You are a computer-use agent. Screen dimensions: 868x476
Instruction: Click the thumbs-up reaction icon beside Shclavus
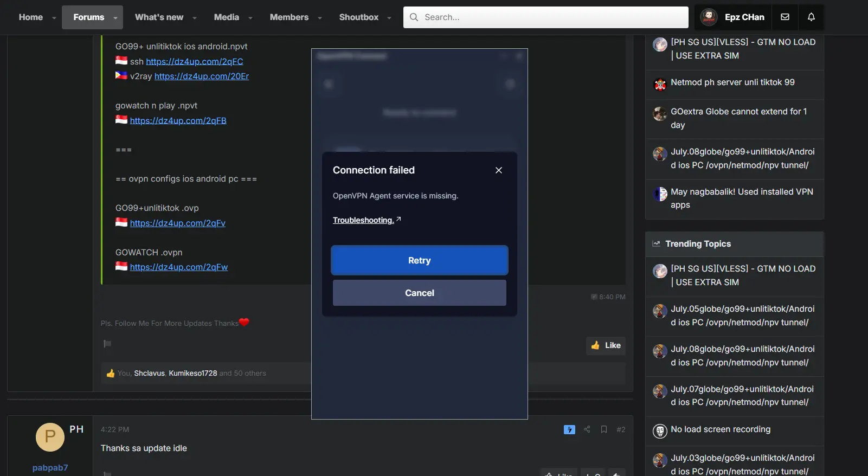point(111,373)
